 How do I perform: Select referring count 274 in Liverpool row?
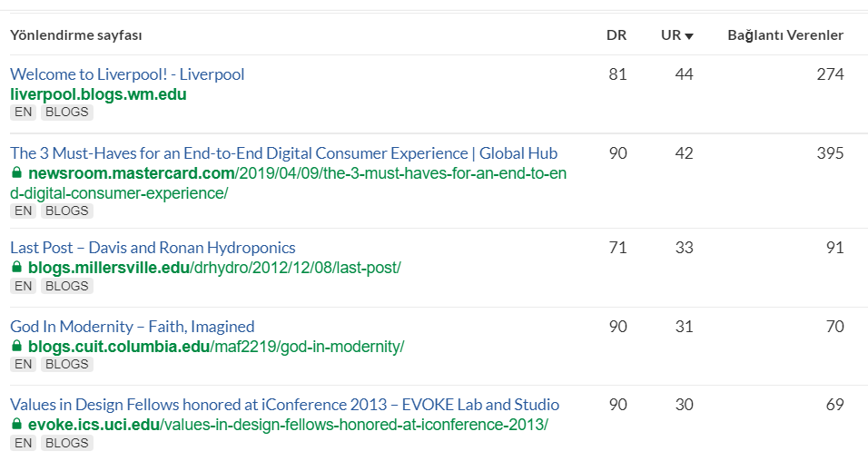[x=831, y=74]
